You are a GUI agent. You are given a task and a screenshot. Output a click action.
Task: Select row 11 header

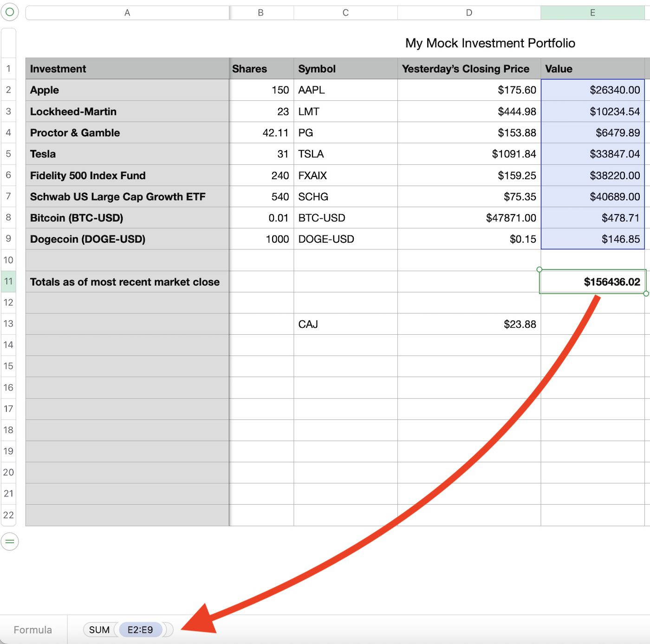tap(8, 281)
